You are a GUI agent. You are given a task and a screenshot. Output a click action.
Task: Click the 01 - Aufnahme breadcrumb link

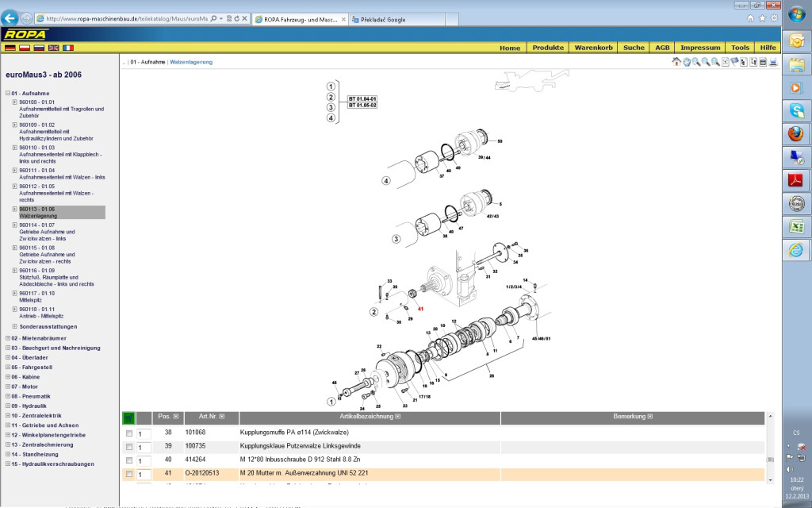click(147, 62)
